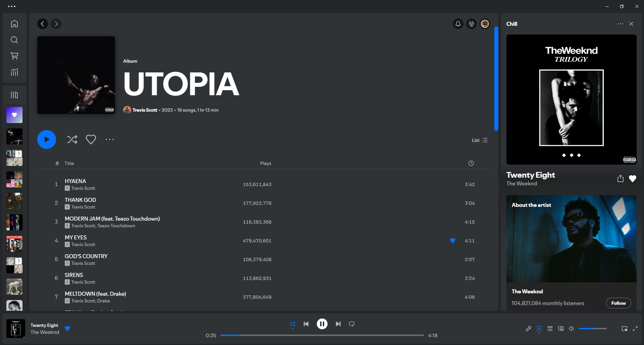Open the Home icon in sidebar

tap(14, 24)
